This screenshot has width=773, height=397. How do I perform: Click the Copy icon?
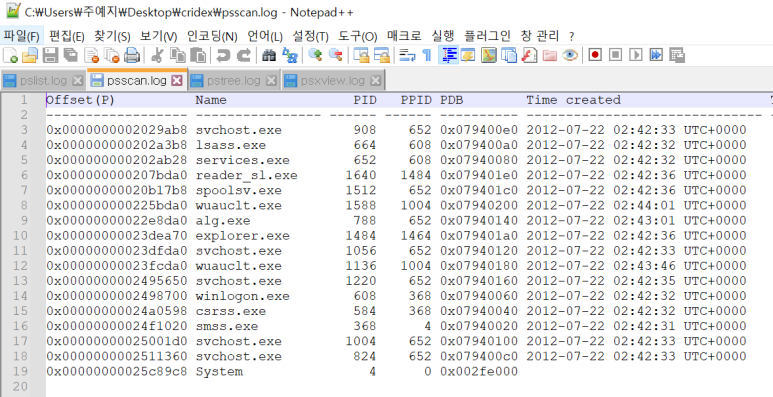177,55
